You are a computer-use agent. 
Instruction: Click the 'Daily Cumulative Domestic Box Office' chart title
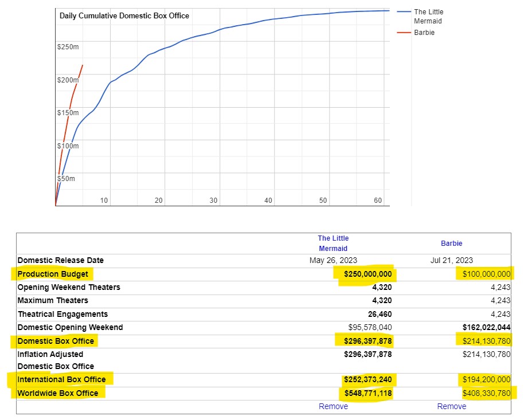[x=124, y=15]
